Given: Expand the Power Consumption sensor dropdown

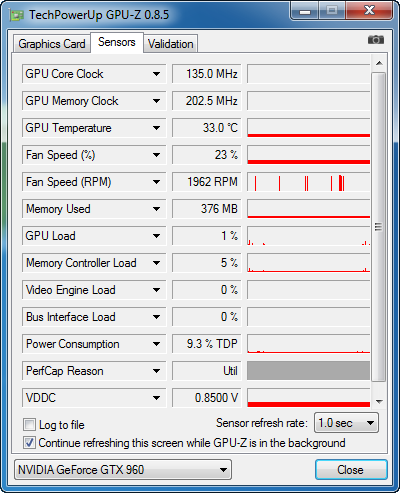Looking at the screenshot, I should [156, 344].
